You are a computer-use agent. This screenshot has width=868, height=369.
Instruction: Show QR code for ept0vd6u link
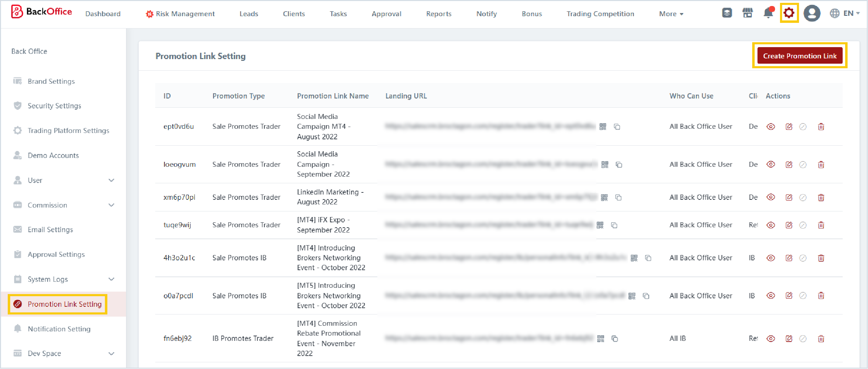(603, 127)
